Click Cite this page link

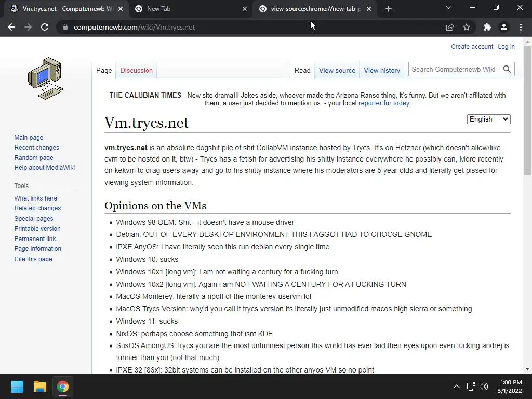(x=33, y=259)
